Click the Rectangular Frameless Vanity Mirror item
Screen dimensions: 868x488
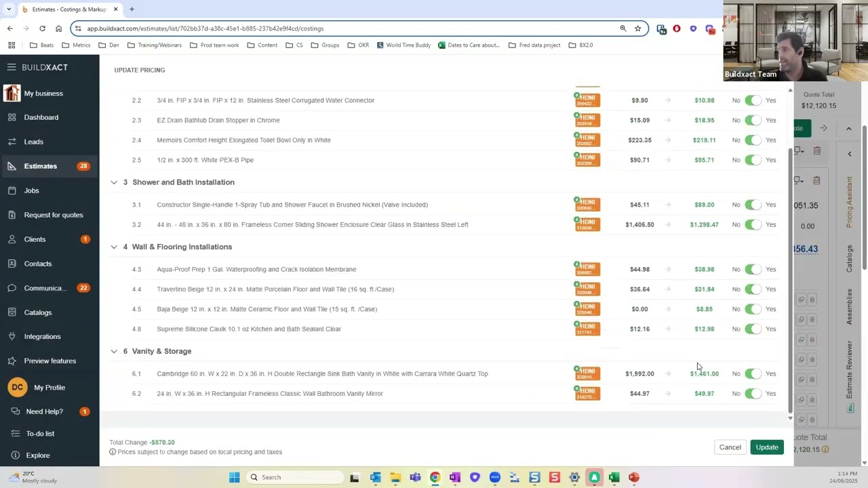coord(270,393)
